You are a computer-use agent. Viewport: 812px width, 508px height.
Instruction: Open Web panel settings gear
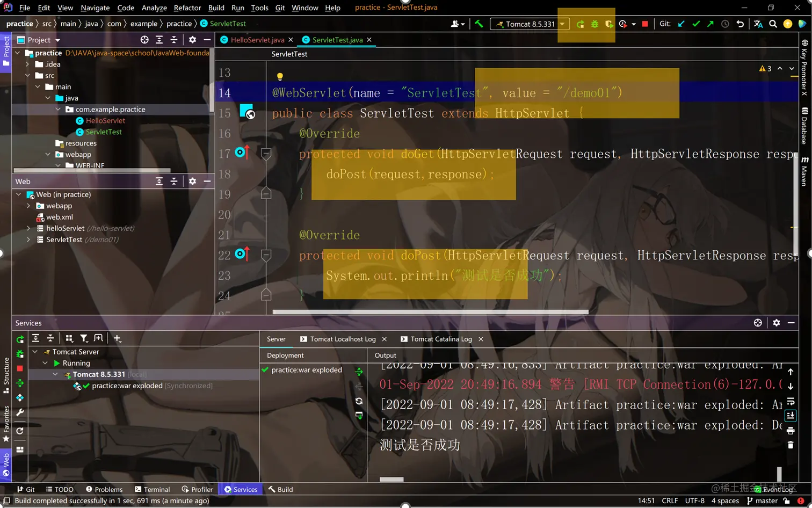(192, 182)
